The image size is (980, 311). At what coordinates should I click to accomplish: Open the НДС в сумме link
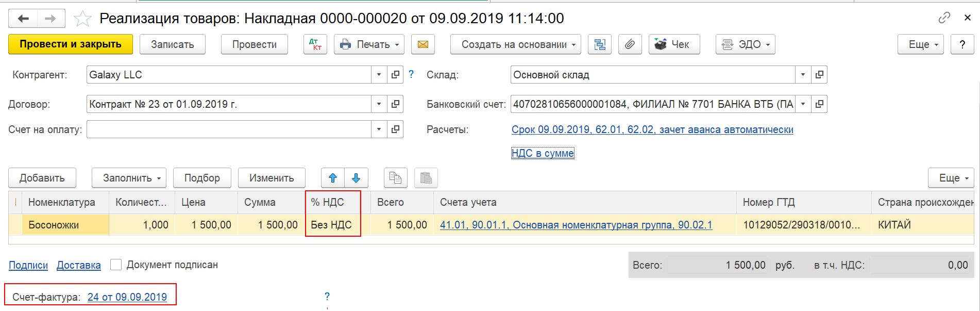coord(543,153)
